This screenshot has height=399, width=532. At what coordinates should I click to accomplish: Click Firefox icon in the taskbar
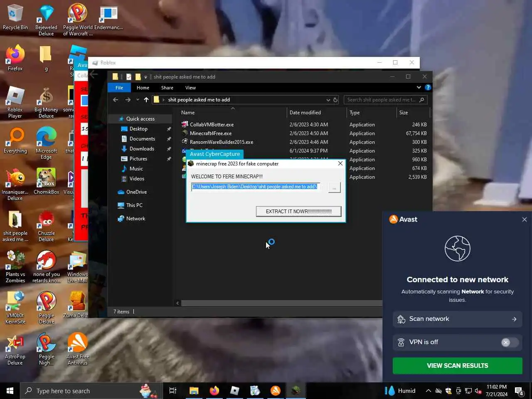point(214,391)
